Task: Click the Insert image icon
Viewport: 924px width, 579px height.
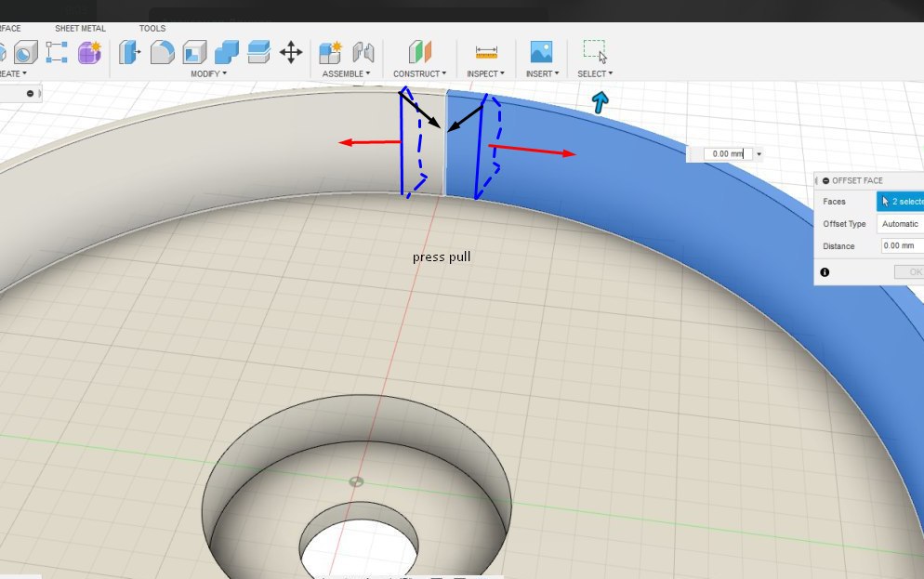Action: 541,52
